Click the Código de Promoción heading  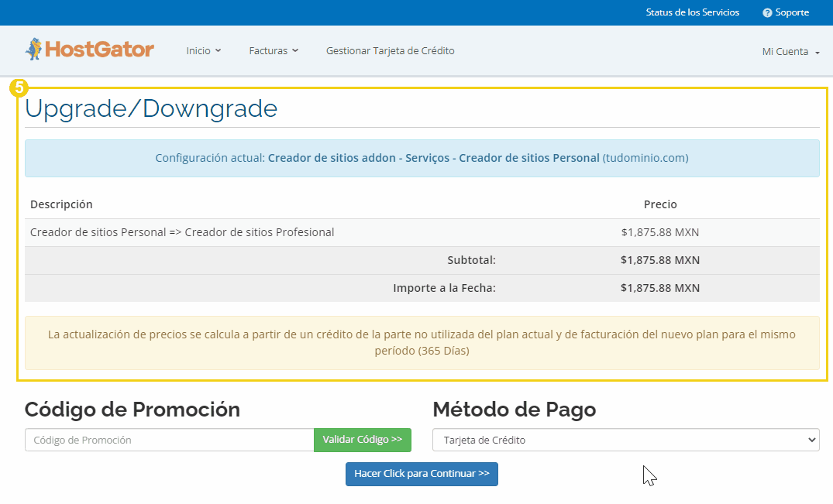[x=133, y=410]
